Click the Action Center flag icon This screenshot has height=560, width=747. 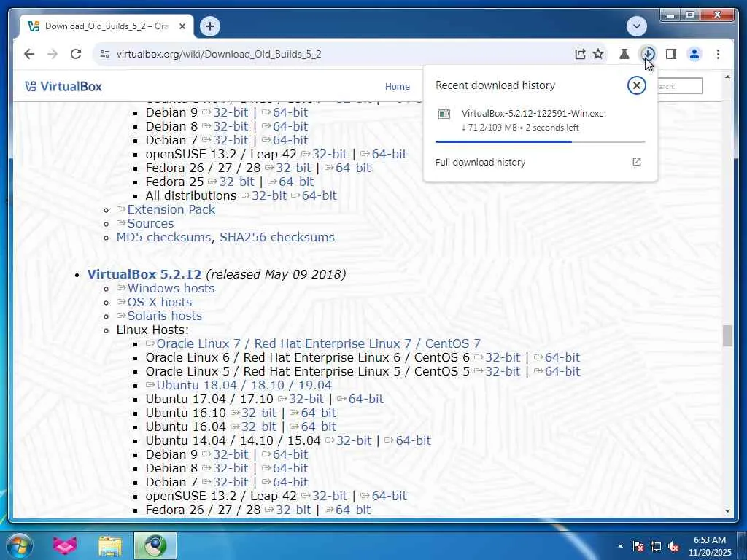638,546
